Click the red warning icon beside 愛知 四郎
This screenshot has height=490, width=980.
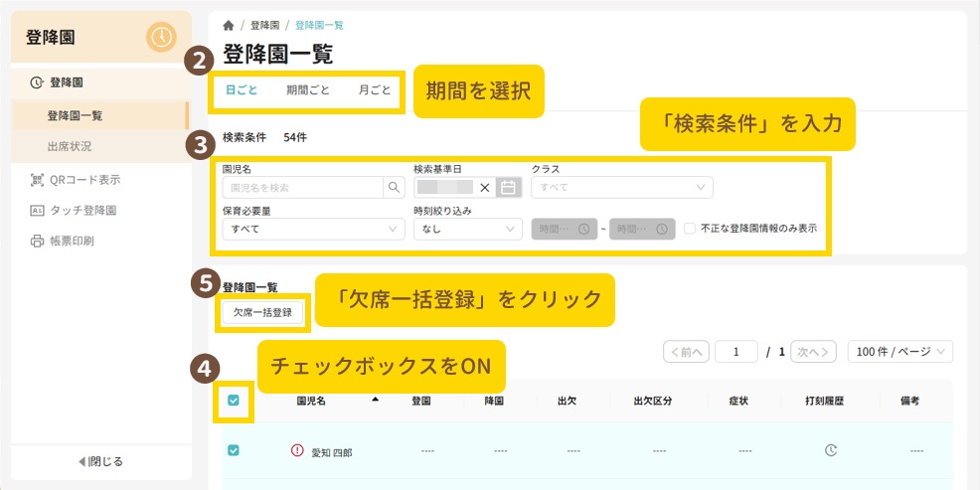(x=297, y=450)
